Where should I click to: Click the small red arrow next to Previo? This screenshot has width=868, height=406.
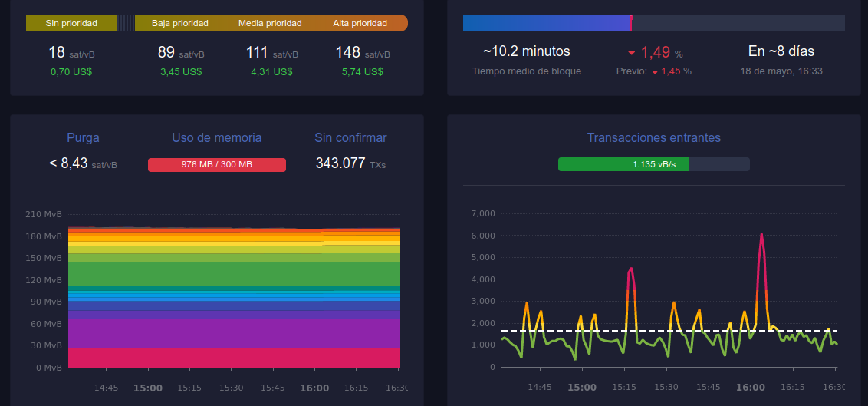click(655, 72)
